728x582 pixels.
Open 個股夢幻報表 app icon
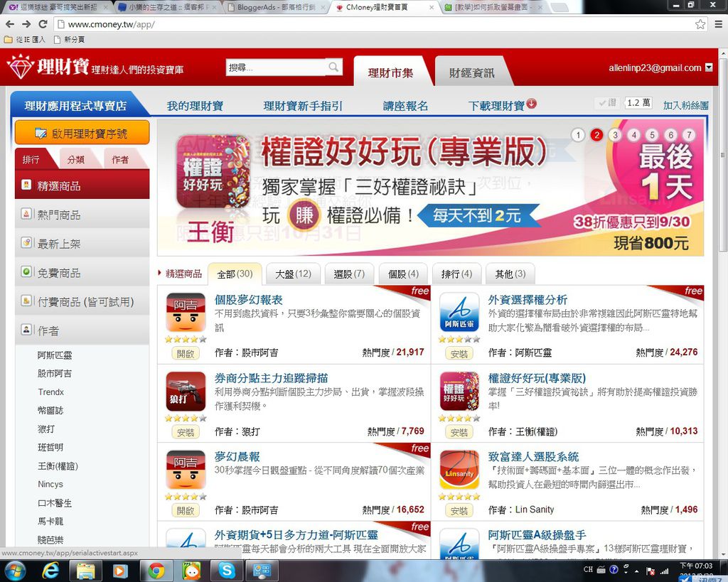(x=186, y=312)
